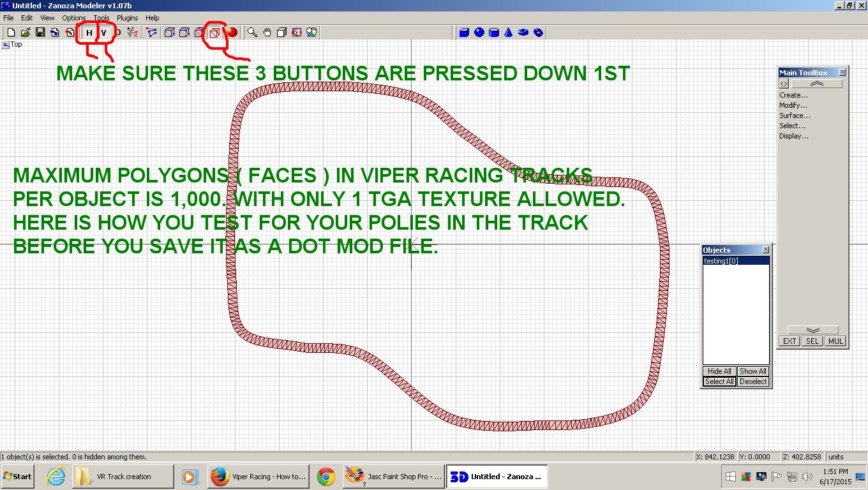Toggle the H axis lock button
Screen dimensions: 868x490
point(89,32)
